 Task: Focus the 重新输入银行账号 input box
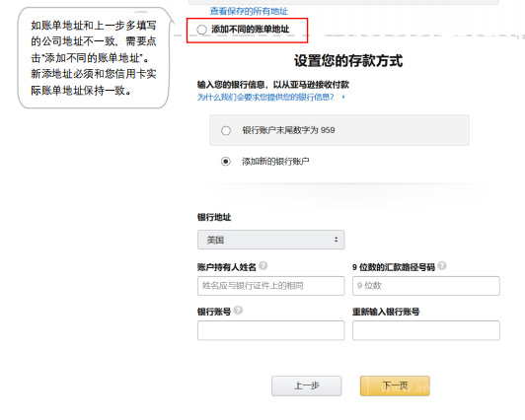click(x=426, y=330)
